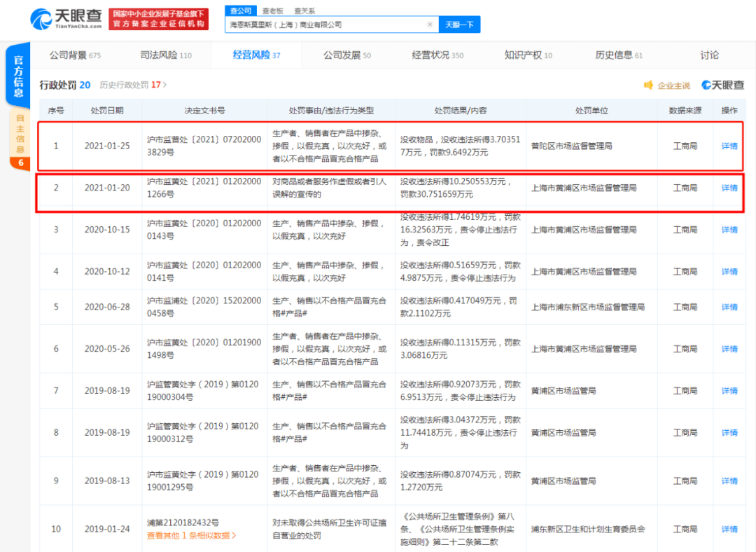Screen dimensions: 756x552
Task: Select the date cell 2020-05-26
Action: pyautogui.click(x=107, y=349)
